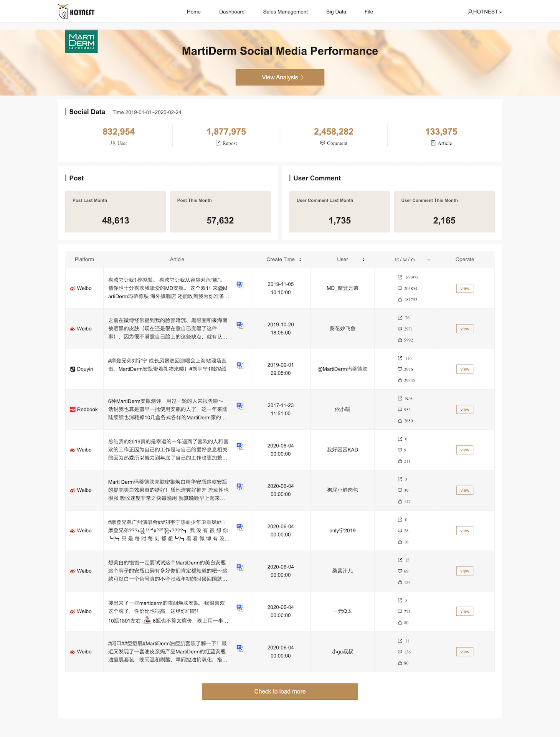
Task: Expand repost/comment/like column dropdown
Action: (429, 259)
